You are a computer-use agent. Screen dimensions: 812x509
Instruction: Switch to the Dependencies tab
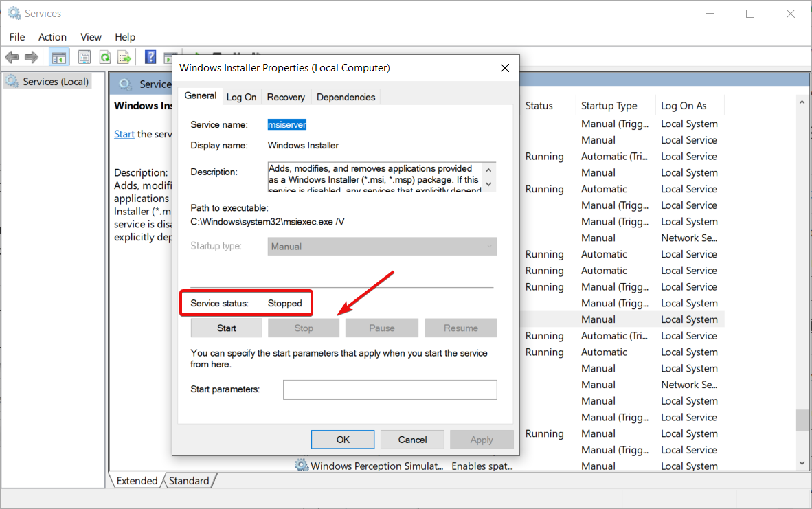point(346,98)
